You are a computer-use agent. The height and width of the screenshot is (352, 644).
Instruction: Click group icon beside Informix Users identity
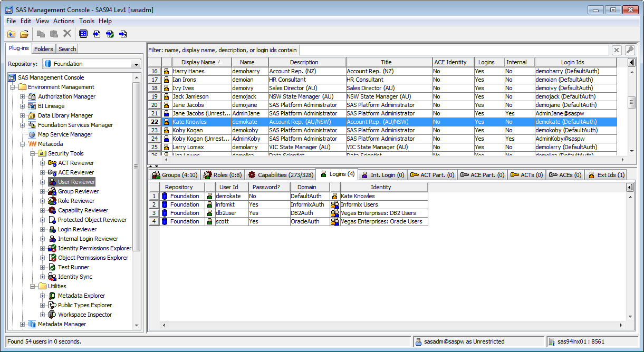334,204
